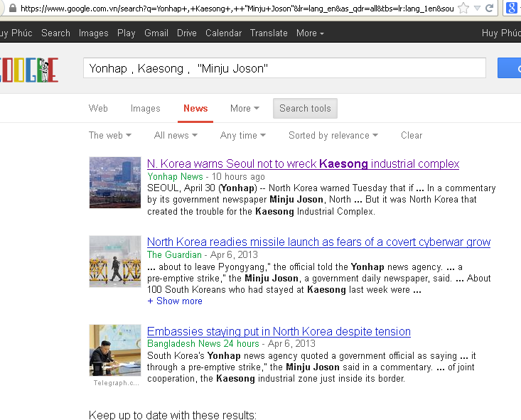Open the Huy Phúc account name at right
This screenshot has width=521, height=420.
[501, 33]
